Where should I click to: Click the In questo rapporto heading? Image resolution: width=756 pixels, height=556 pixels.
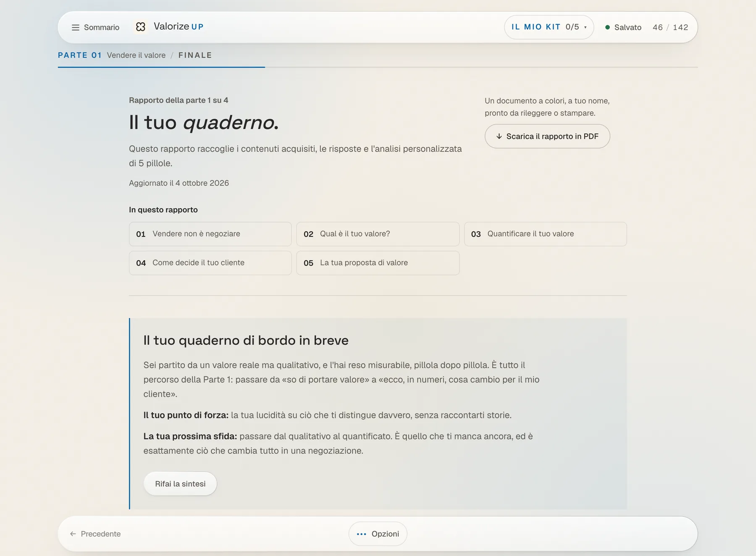(163, 210)
